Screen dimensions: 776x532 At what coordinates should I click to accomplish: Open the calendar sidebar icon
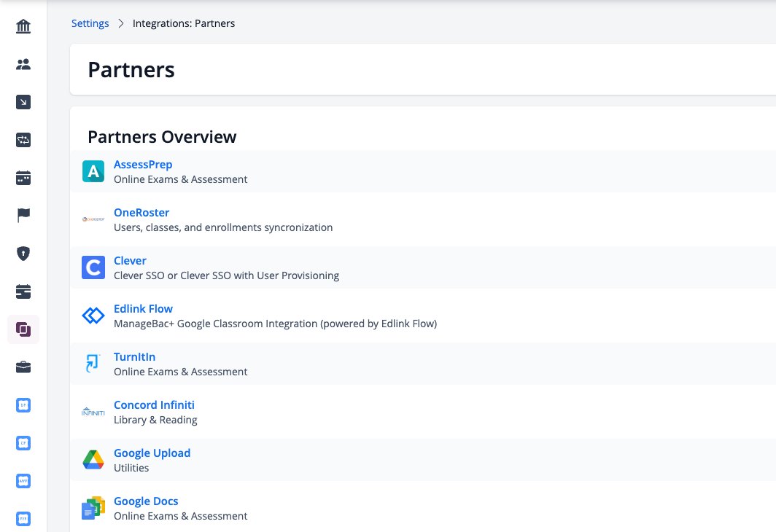click(23, 178)
